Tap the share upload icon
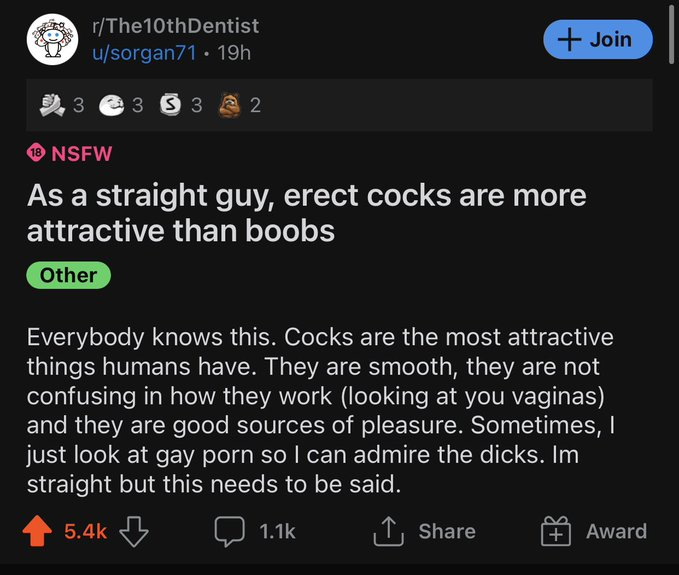679x575 pixels. pos(388,531)
